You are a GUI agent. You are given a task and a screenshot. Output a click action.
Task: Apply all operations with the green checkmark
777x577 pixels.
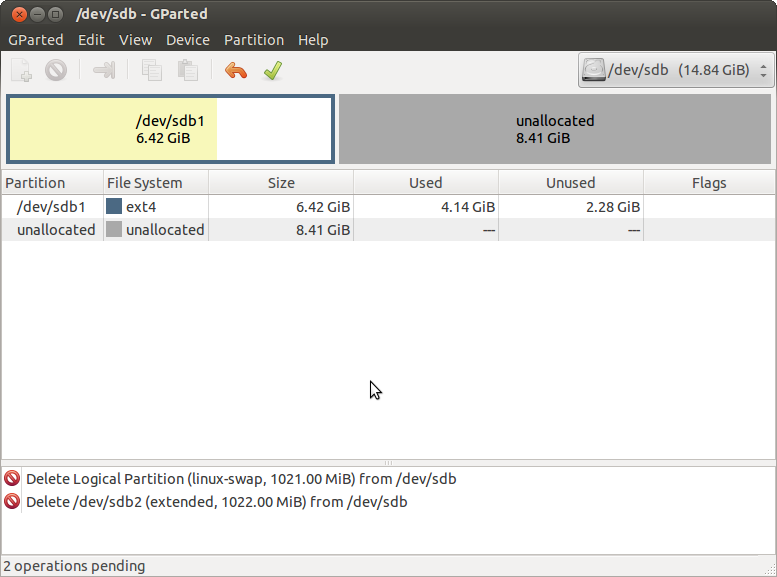[272, 71]
